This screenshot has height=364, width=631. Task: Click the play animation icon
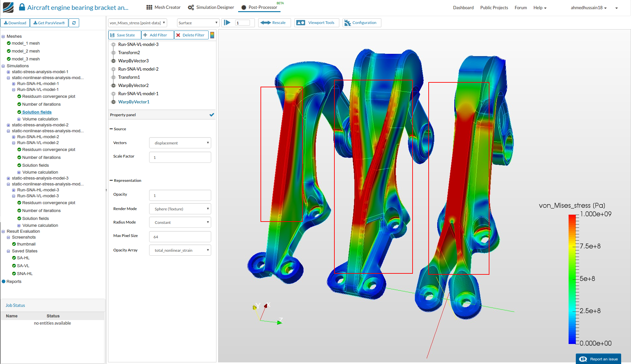pos(227,23)
